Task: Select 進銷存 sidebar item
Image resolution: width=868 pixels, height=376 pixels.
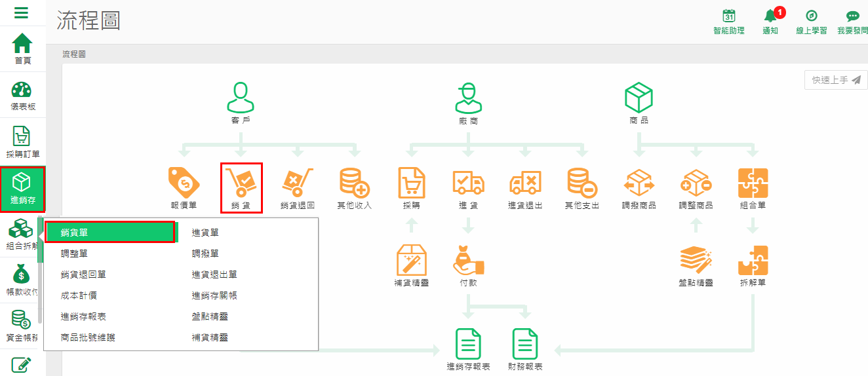Action: pos(23,189)
